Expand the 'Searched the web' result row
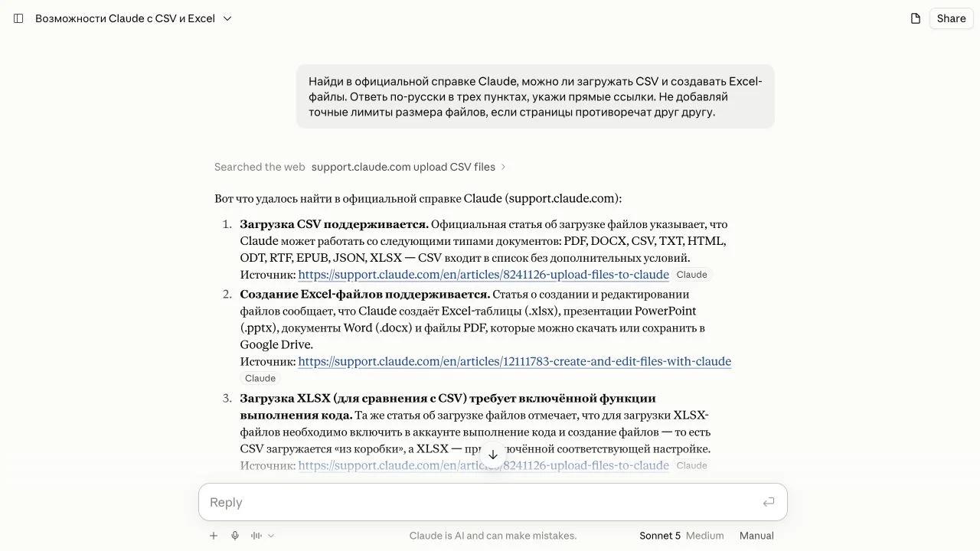Screen dimensions: 980x551 (360, 167)
